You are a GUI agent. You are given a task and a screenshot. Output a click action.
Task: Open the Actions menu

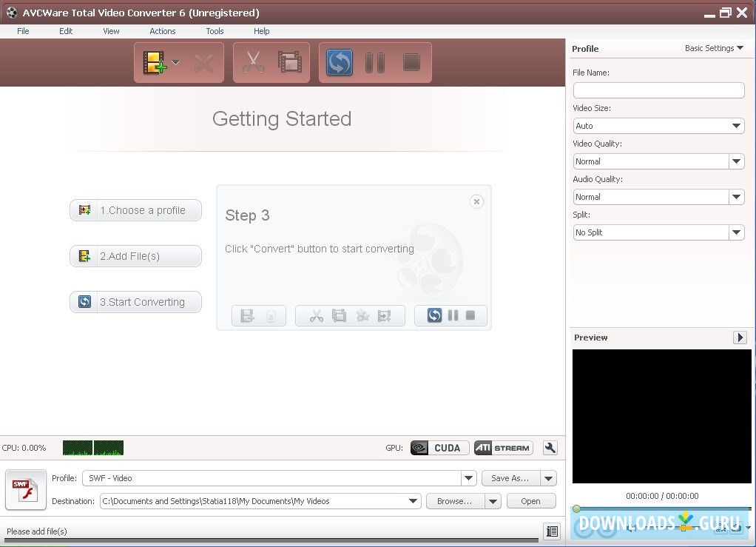(163, 31)
